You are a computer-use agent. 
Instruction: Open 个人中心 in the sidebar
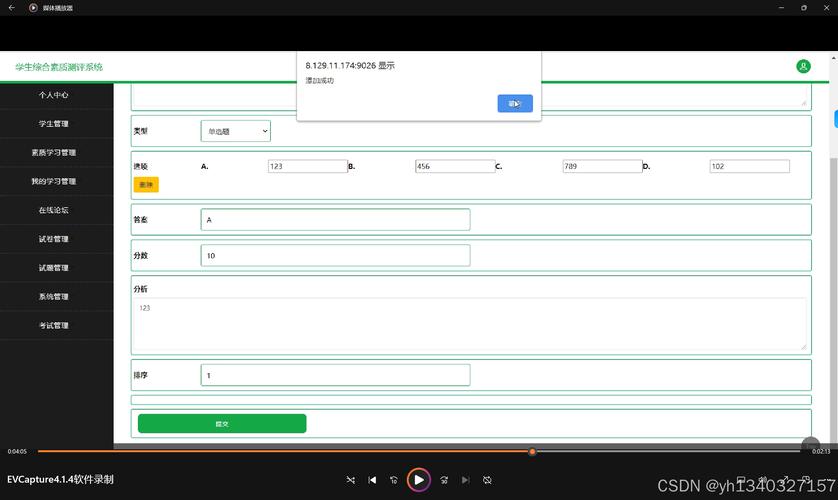[x=54, y=95]
